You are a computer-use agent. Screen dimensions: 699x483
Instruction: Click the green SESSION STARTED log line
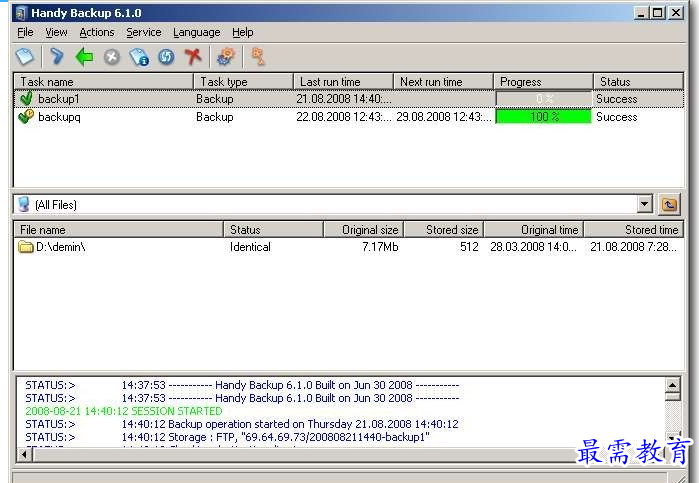(x=123, y=411)
